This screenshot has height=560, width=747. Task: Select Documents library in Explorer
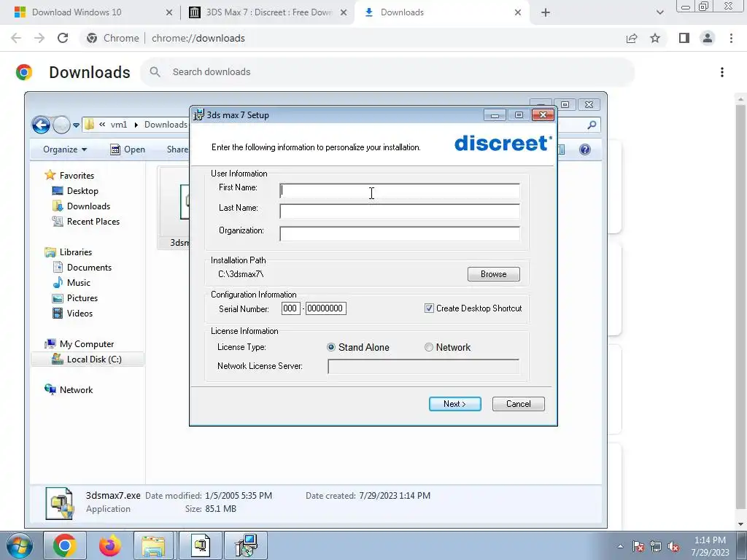(x=89, y=268)
